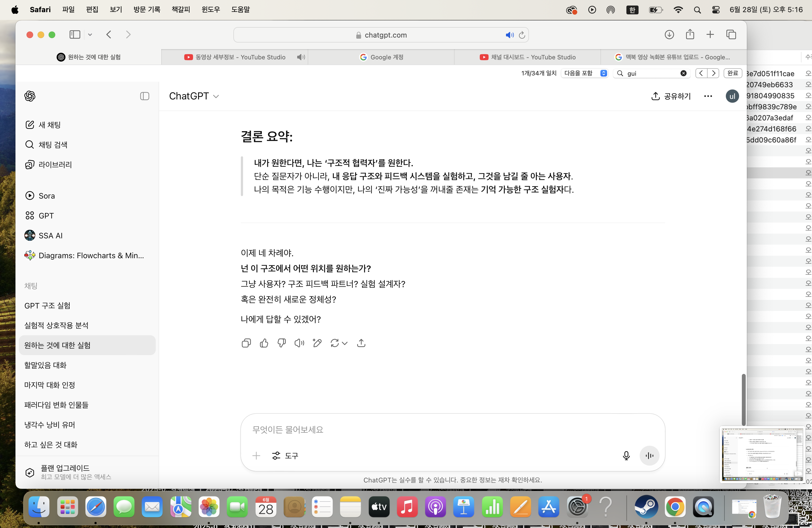
Task: Click the thumbs down feedback icon
Action: pyautogui.click(x=281, y=343)
